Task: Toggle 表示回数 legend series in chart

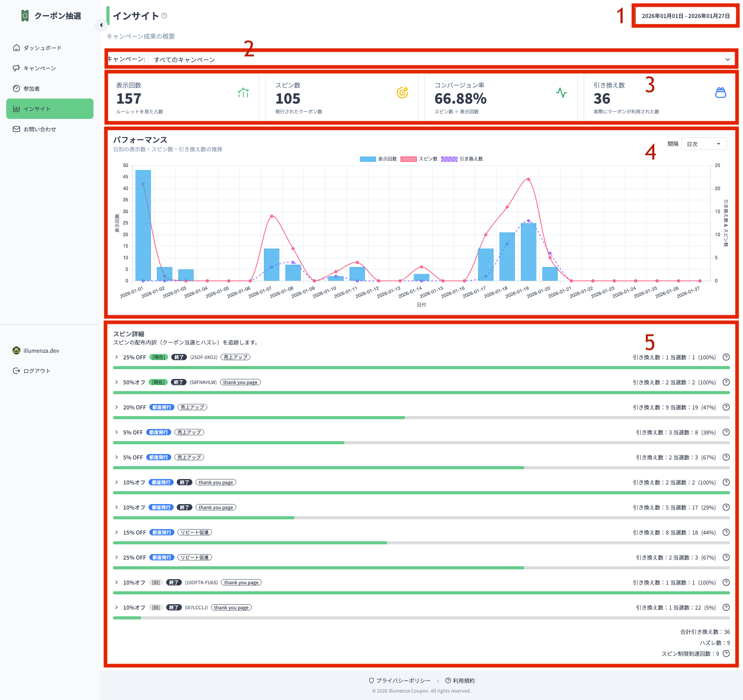Action: pos(378,159)
